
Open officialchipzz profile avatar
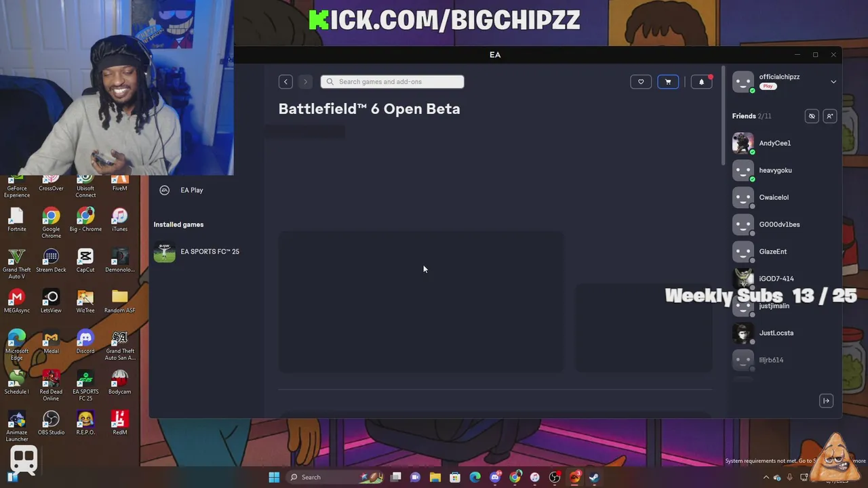coord(743,81)
